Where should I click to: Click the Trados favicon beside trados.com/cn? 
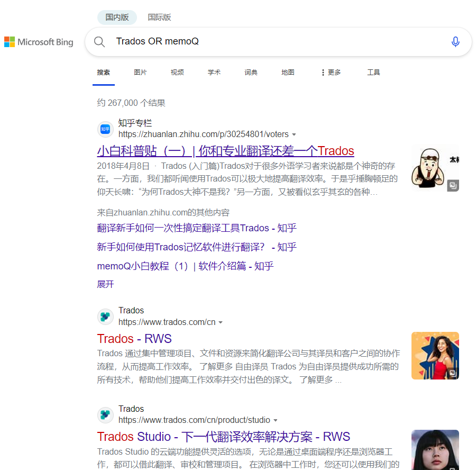point(105,317)
